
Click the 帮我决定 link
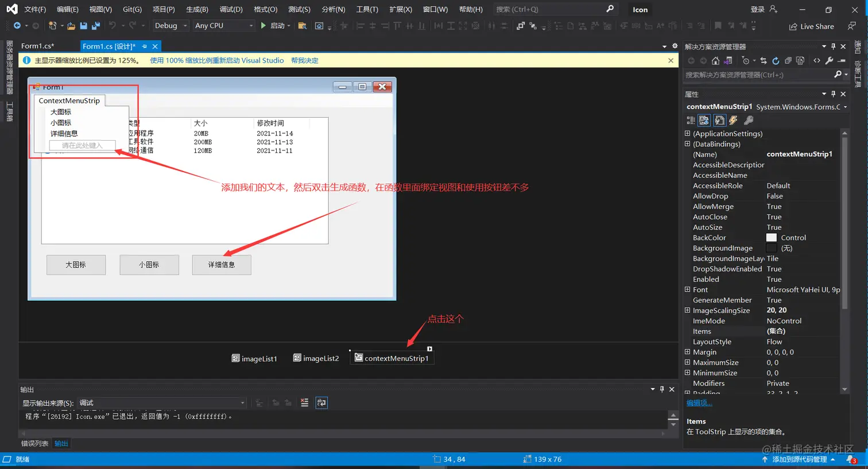coord(305,60)
